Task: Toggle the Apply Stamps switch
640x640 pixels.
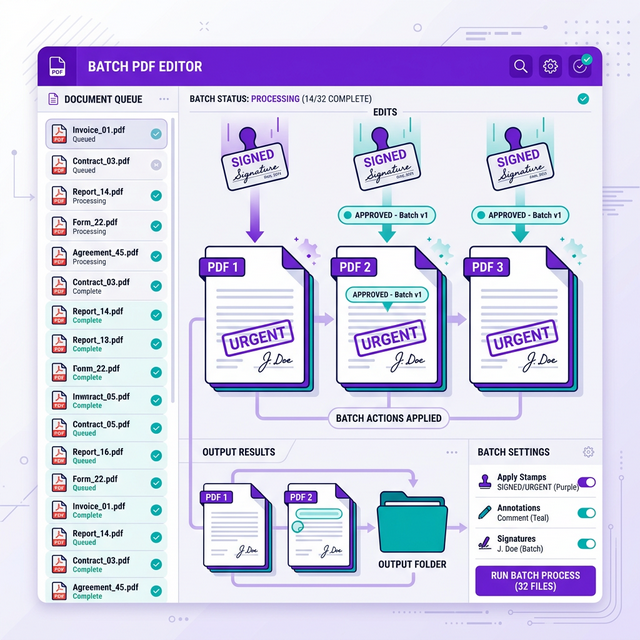Action: coord(587,482)
